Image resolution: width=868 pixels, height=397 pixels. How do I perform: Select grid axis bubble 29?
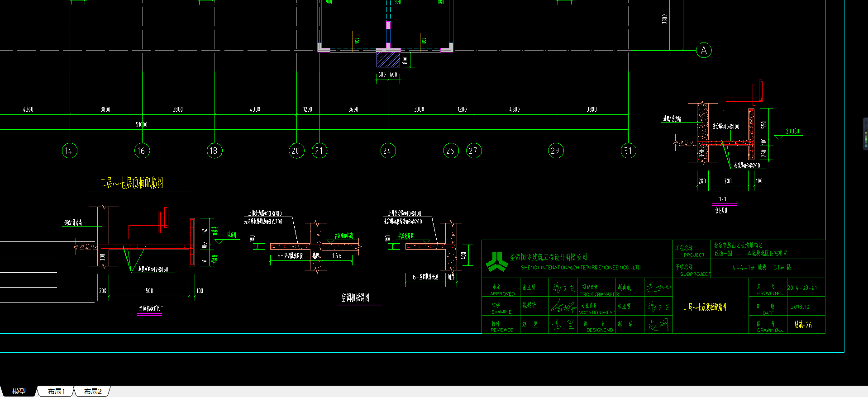coord(556,151)
